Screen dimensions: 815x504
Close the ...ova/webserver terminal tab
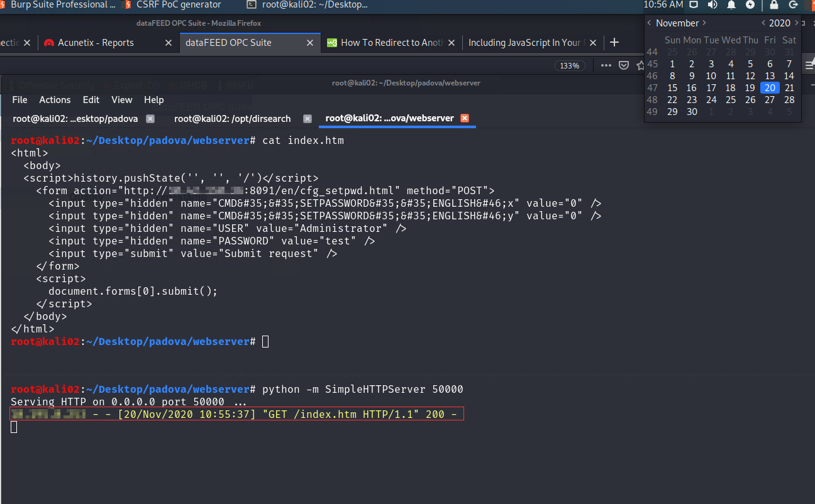point(465,118)
